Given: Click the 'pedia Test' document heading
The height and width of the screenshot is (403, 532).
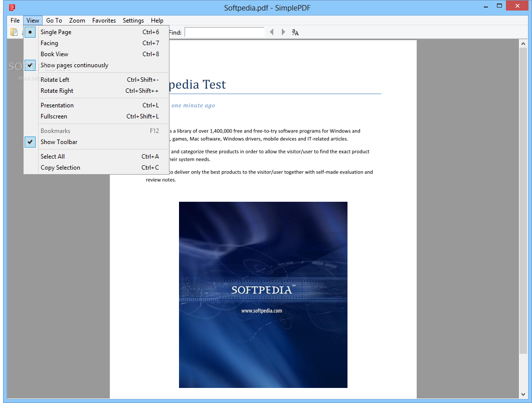Looking at the screenshot, I should 197,84.
